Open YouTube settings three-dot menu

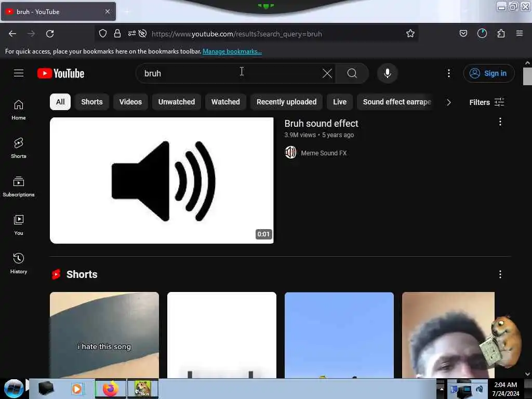448,73
